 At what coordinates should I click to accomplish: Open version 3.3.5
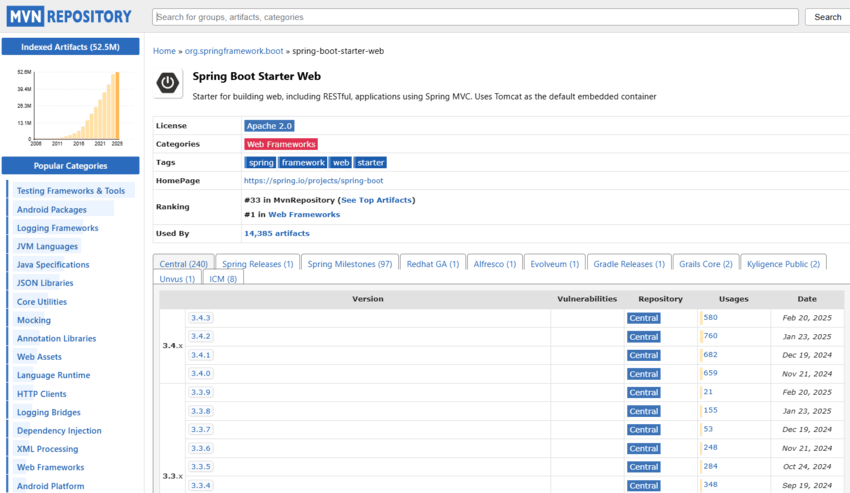point(201,466)
